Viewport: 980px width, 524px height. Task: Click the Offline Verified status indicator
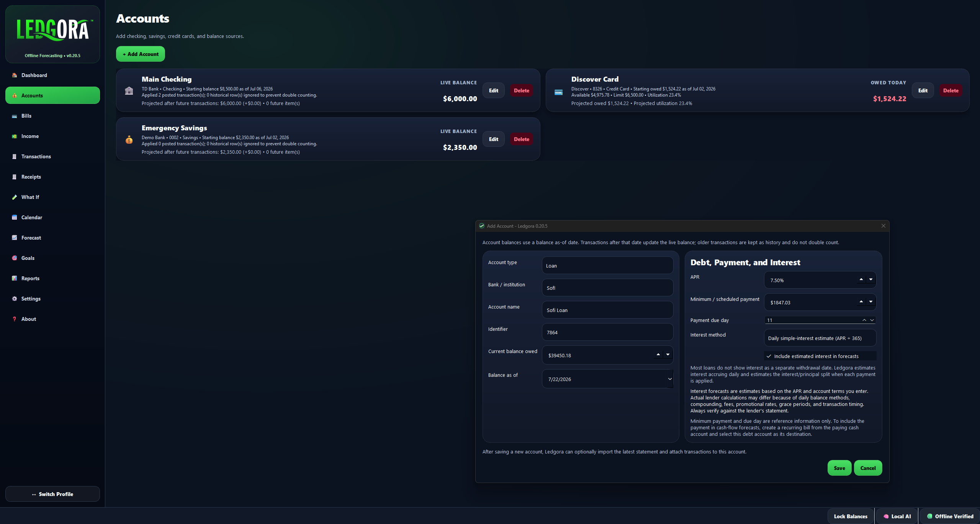(x=950, y=516)
